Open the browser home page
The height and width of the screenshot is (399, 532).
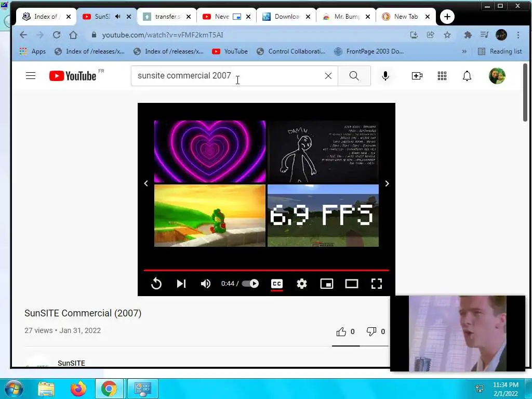(73, 35)
